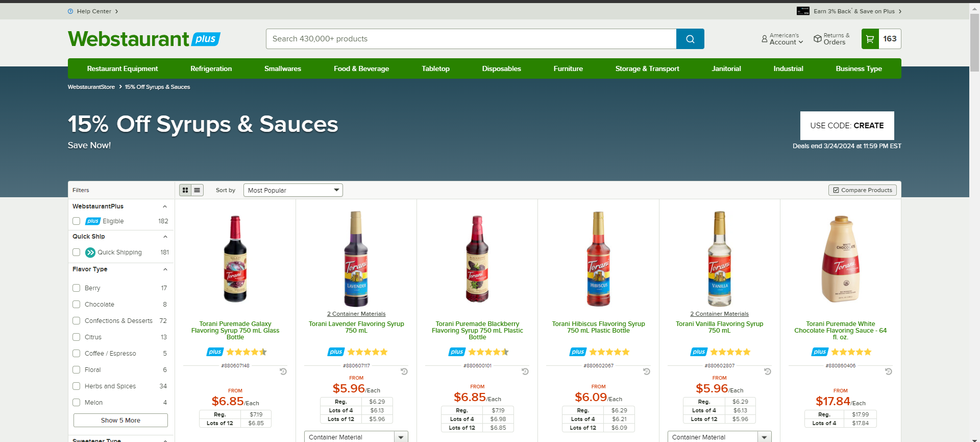Click the Help Center question icon
Image resolution: width=980 pixels, height=442 pixels.
[70, 11]
